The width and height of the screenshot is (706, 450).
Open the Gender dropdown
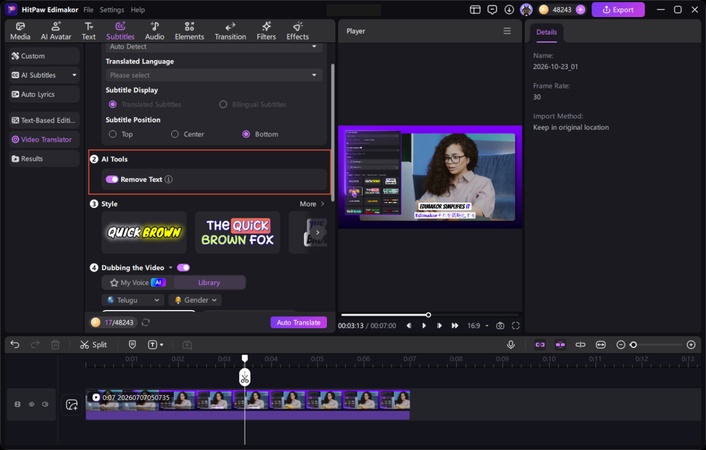pyautogui.click(x=195, y=300)
